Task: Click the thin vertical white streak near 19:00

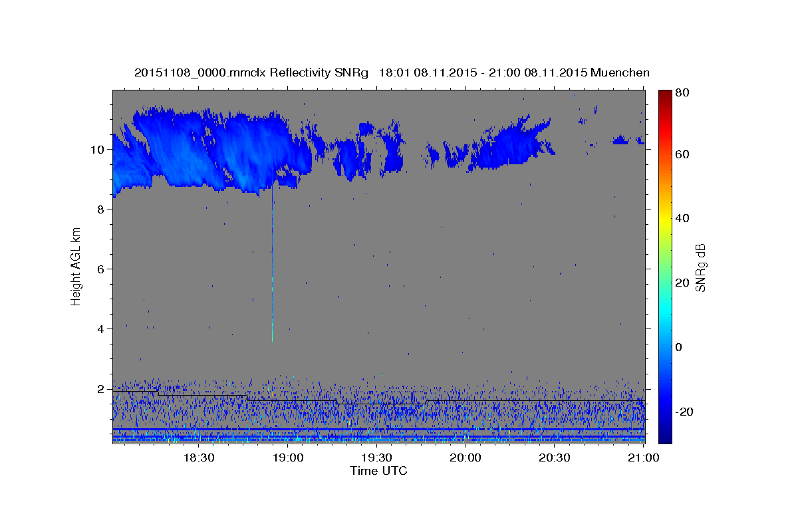Action: click(272, 263)
